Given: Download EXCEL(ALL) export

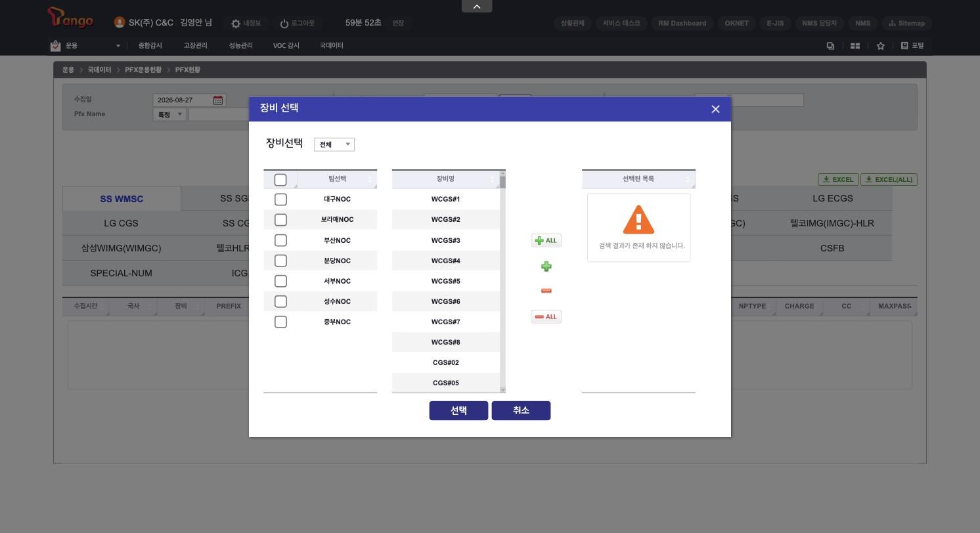Looking at the screenshot, I should pos(889,179).
